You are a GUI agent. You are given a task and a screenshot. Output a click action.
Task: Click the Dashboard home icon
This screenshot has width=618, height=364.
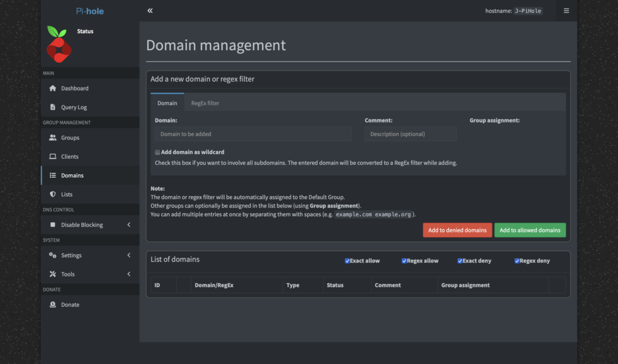pos(53,89)
